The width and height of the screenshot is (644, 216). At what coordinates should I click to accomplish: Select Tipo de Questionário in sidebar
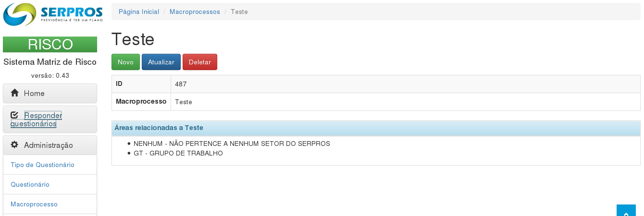pos(42,165)
